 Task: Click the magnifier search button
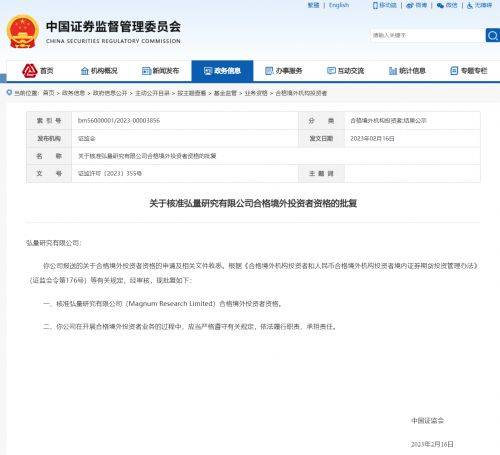coord(493,35)
